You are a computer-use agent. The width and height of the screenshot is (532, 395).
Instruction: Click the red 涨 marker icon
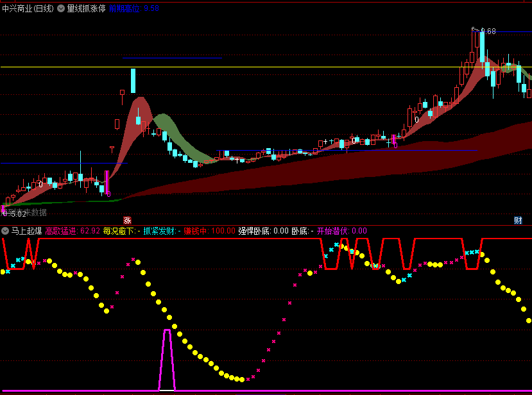(127, 221)
